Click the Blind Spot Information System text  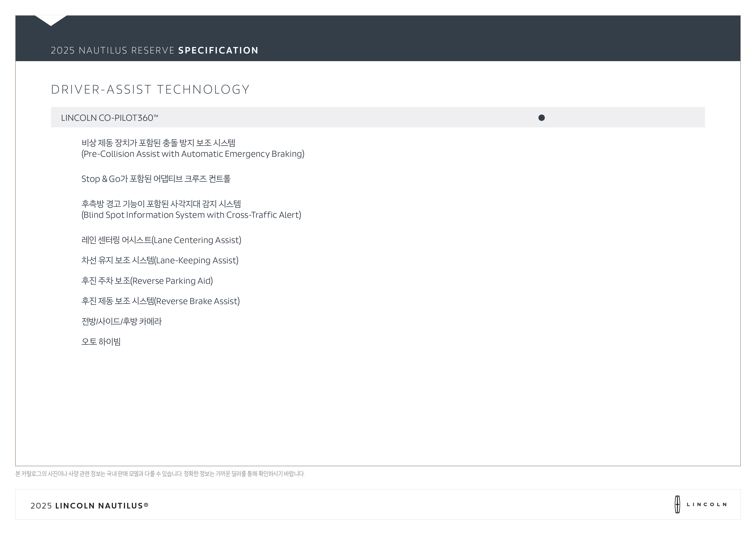point(191,215)
